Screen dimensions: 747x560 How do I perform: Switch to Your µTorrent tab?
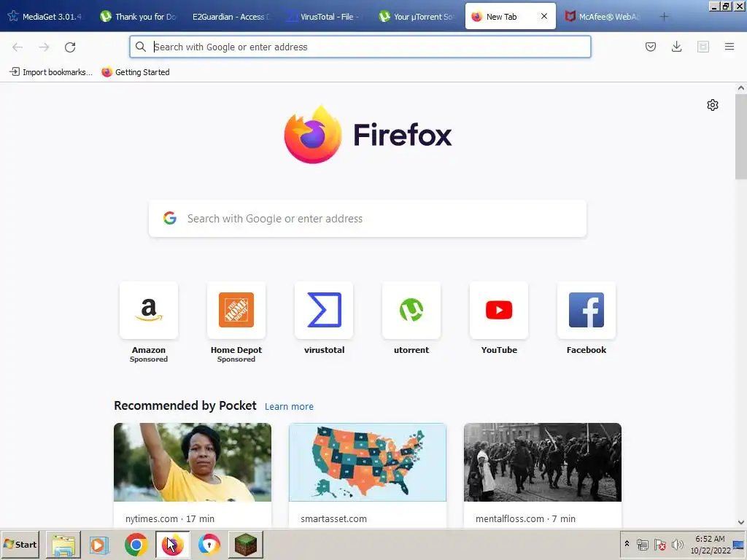(417, 17)
